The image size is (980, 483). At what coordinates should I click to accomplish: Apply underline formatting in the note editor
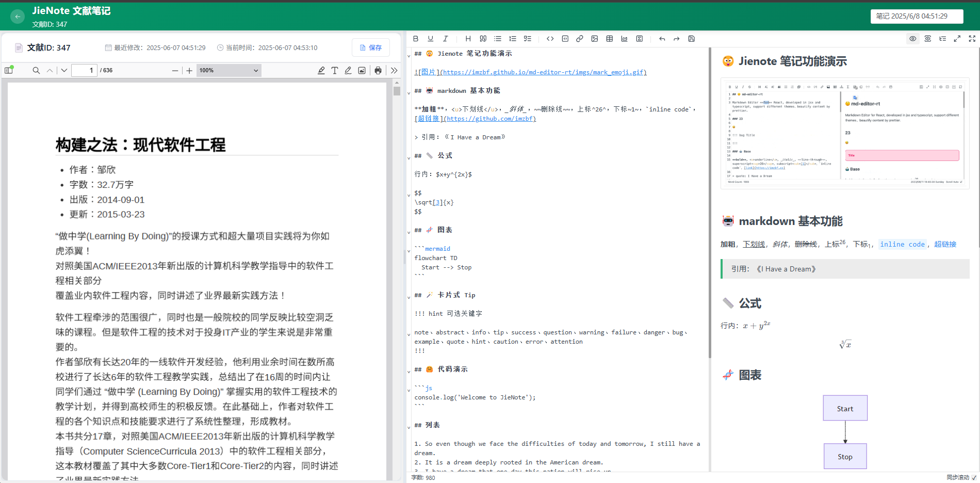[x=431, y=39]
